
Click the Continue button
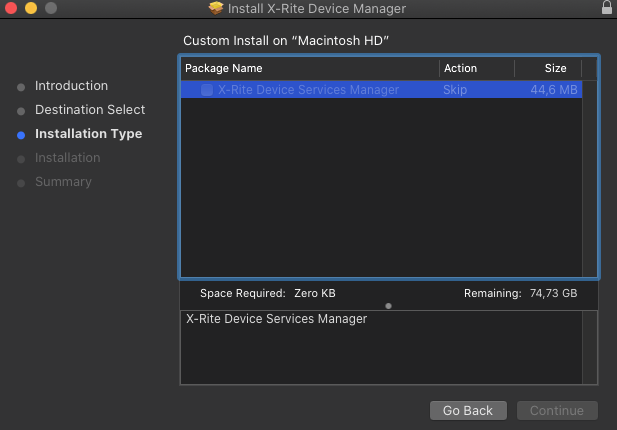coord(557,410)
